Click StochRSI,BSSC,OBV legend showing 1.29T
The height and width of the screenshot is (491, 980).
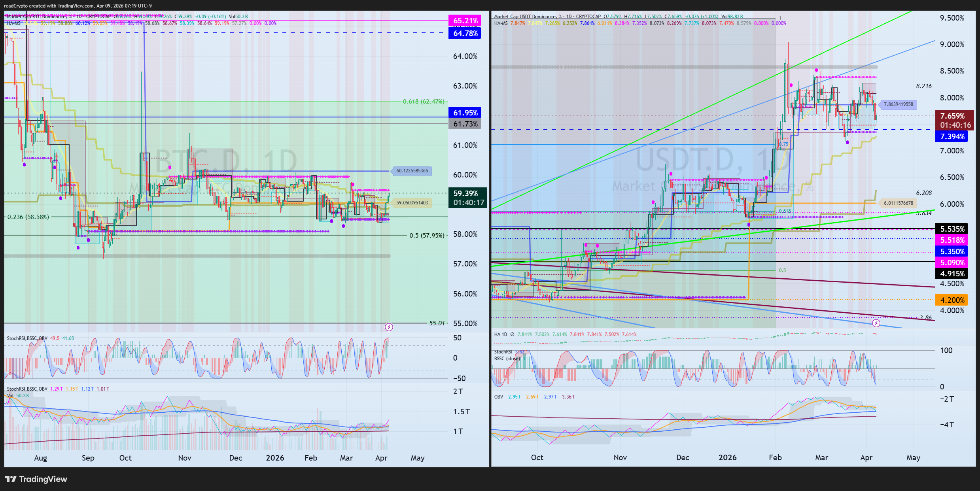58,389
